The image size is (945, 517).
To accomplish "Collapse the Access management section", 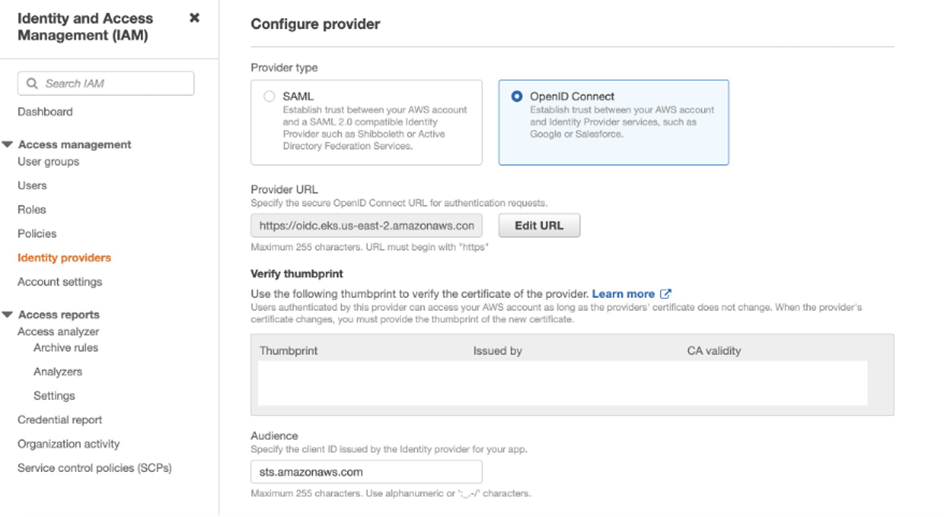I will [x=7, y=145].
